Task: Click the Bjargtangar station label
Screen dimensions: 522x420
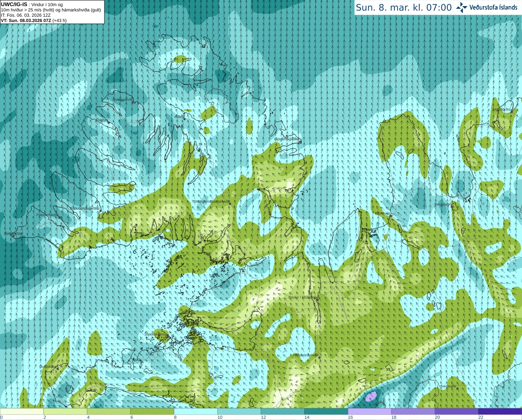Action: [13, 233]
